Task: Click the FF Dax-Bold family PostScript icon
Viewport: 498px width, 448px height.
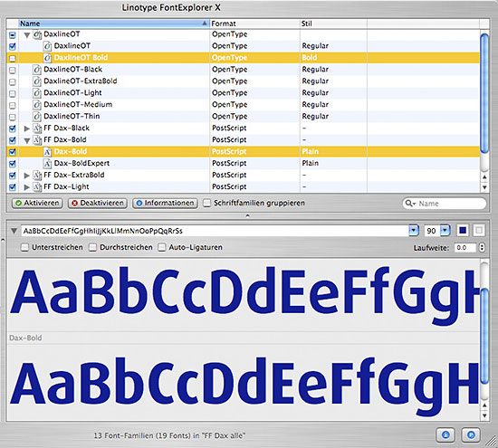Action: [x=37, y=140]
